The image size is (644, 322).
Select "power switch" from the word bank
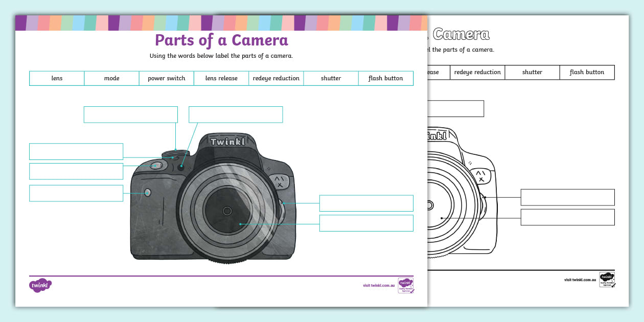166,78
